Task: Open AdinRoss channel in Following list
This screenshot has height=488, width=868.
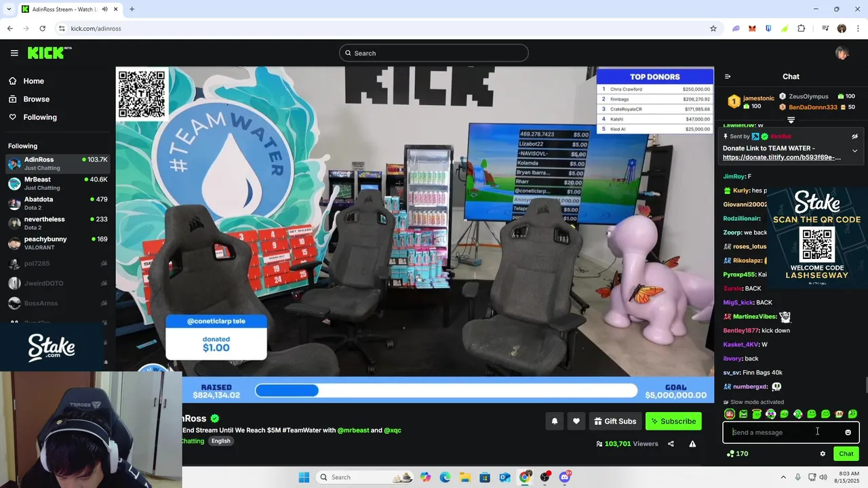Action: [58, 163]
